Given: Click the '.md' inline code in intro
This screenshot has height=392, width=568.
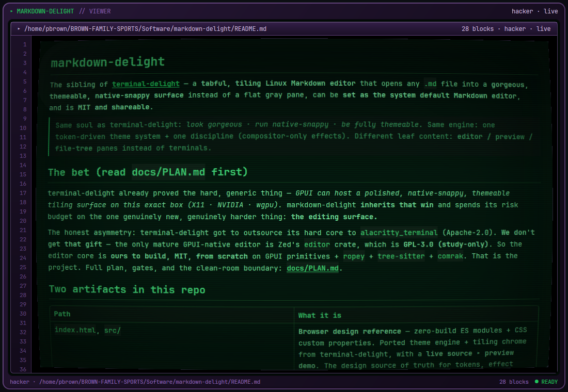Looking at the screenshot, I should tap(430, 84).
